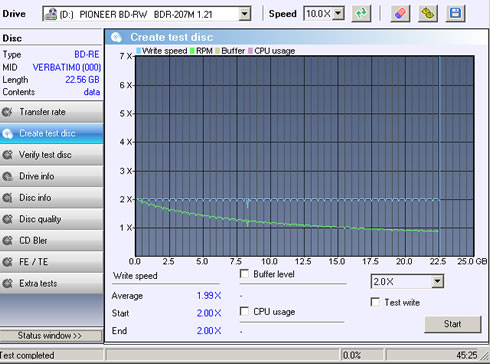Image resolution: width=490 pixels, height=364 pixels.
Task: Expand the Status window button
Action: pos(51,336)
